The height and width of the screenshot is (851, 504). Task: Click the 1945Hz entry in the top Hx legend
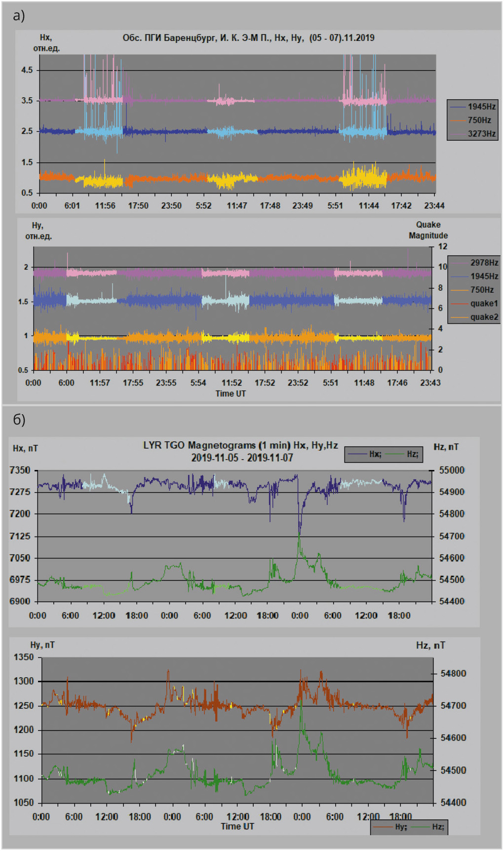pos(481,107)
